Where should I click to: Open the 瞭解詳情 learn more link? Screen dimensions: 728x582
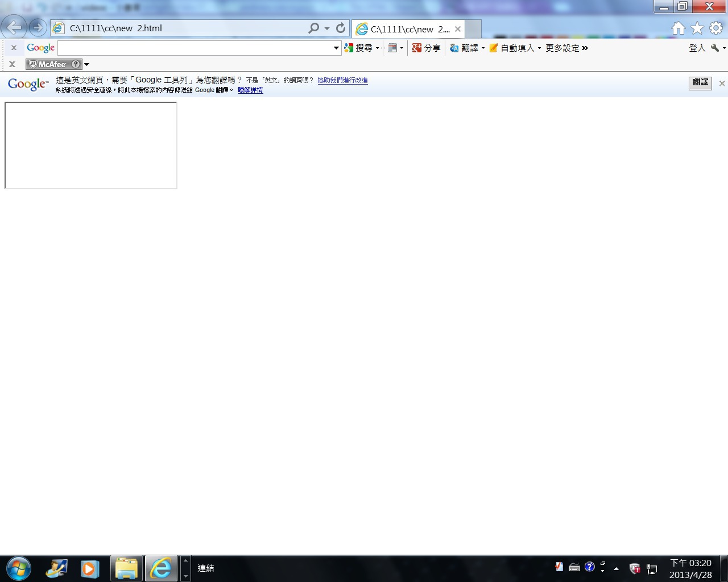[x=250, y=90]
